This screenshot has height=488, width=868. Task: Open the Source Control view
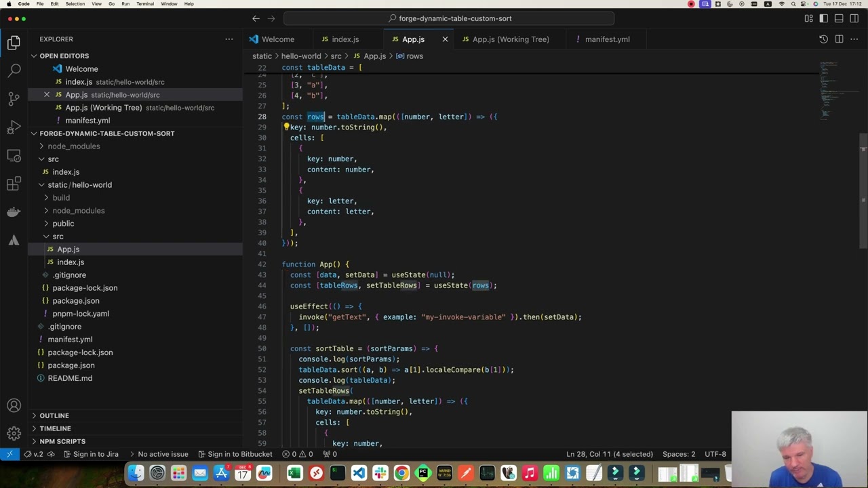click(14, 99)
